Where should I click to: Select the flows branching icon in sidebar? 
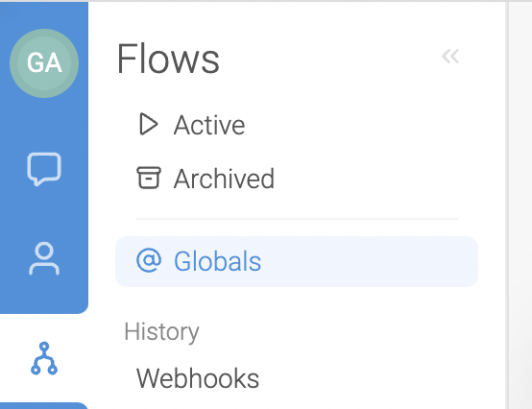tap(44, 358)
